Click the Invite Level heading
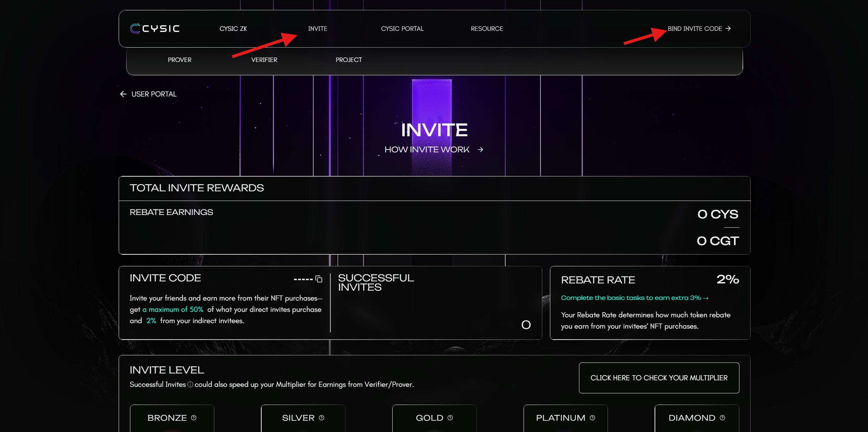 [x=167, y=370]
